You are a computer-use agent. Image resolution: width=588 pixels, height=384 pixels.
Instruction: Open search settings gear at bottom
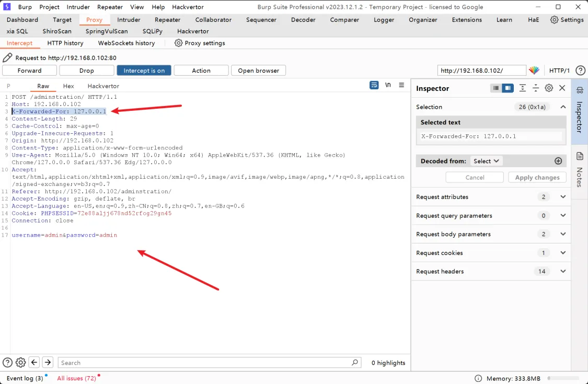(21, 363)
